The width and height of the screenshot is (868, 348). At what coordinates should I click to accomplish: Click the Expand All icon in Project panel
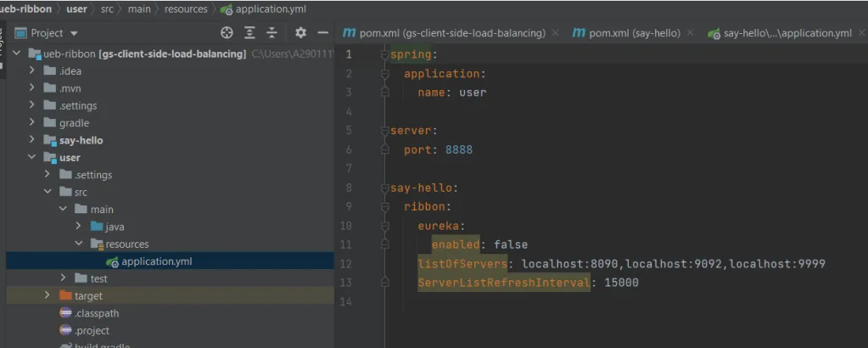click(x=249, y=33)
